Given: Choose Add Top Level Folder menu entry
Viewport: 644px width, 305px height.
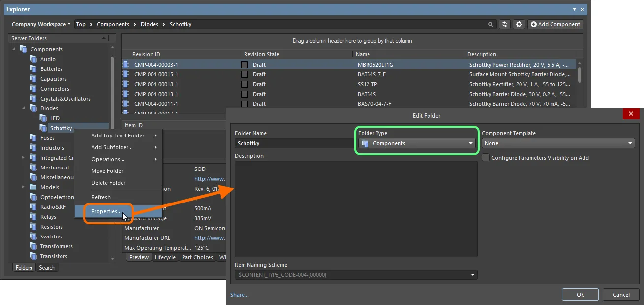Looking at the screenshot, I should point(118,136).
